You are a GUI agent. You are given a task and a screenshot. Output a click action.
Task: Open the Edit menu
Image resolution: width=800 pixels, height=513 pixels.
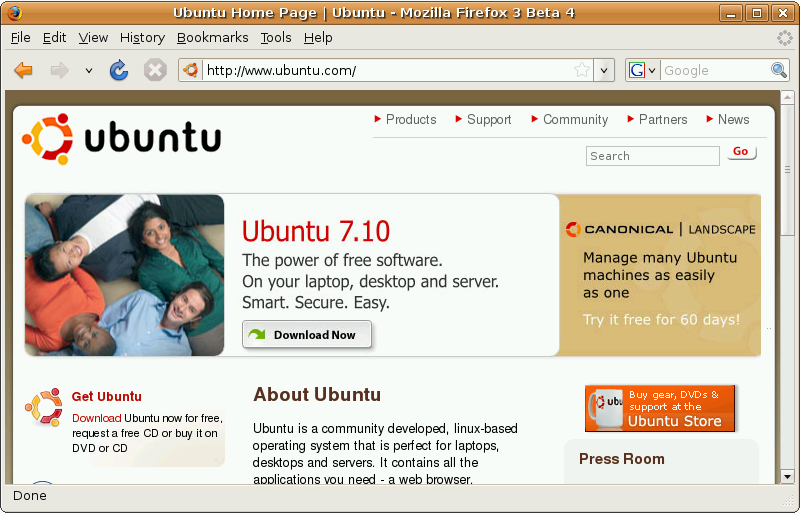click(54, 38)
